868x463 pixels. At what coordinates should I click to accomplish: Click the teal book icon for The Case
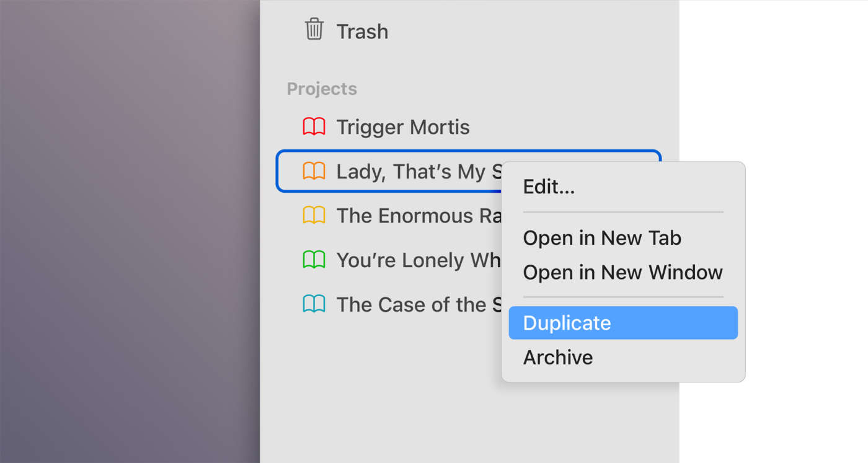(314, 304)
